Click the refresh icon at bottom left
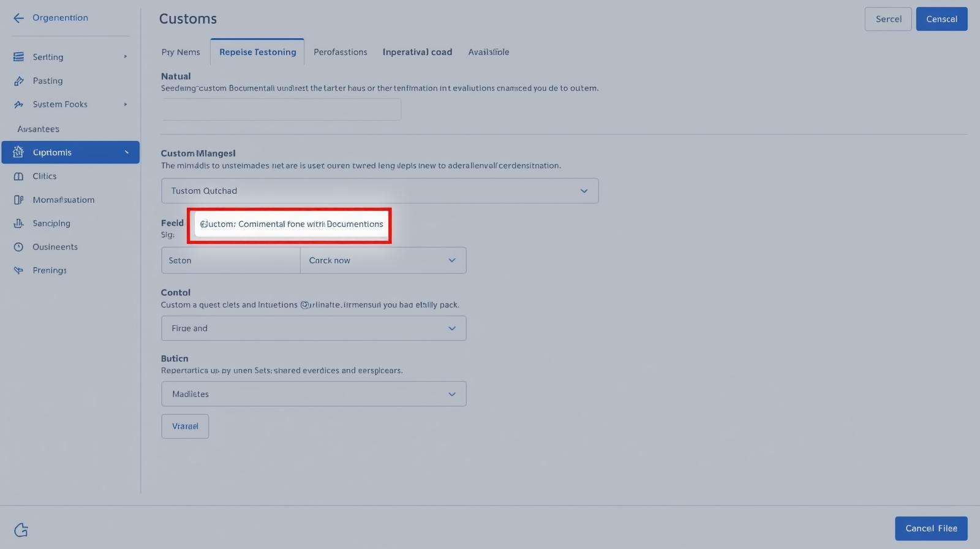This screenshot has height=549, width=980. [x=21, y=530]
